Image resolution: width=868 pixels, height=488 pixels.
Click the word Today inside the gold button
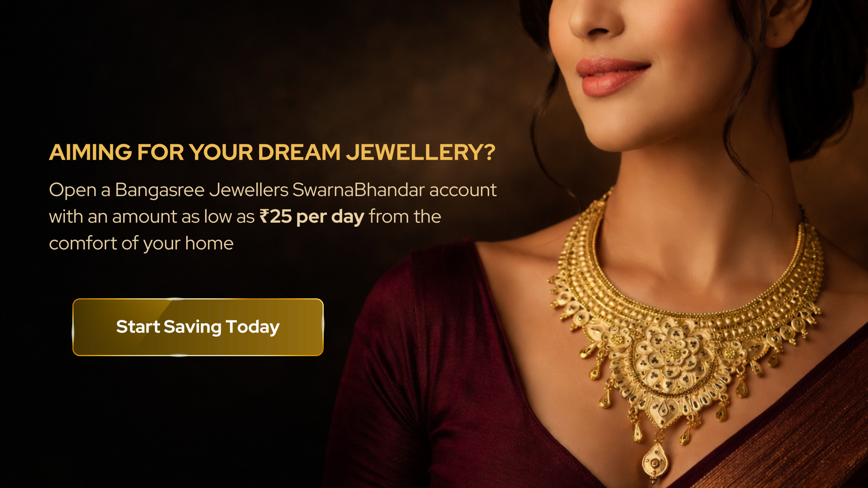[253, 327]
